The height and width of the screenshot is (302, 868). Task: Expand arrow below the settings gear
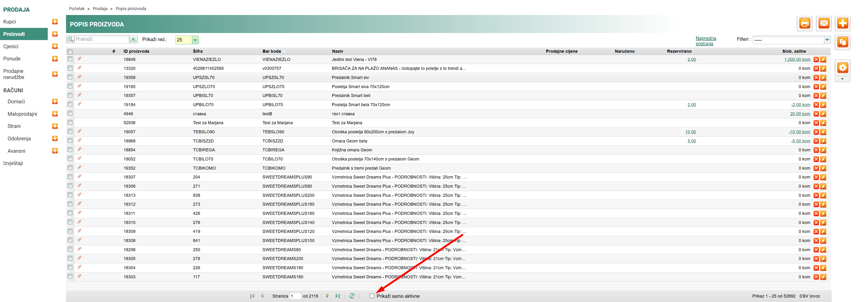tap(842, 79)
